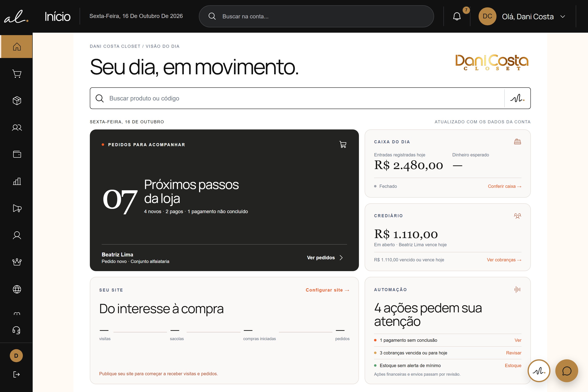Click the people icon in Crediário card
This screenshot has width=588, height=392.
[517, 216]
